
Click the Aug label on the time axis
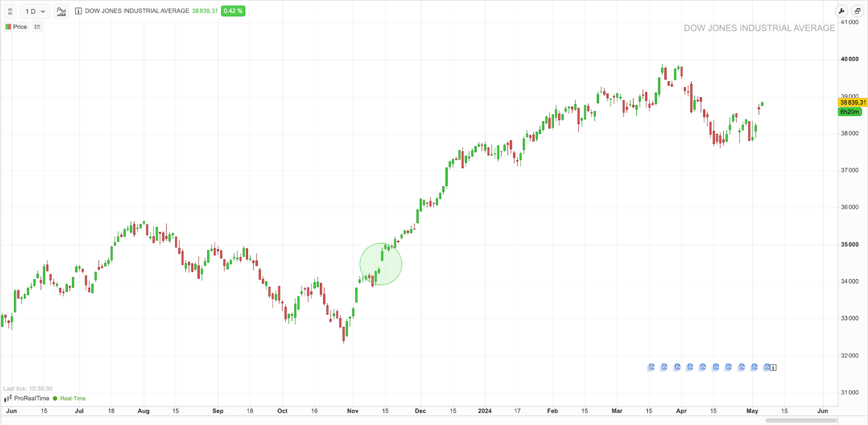coord(144,411)
